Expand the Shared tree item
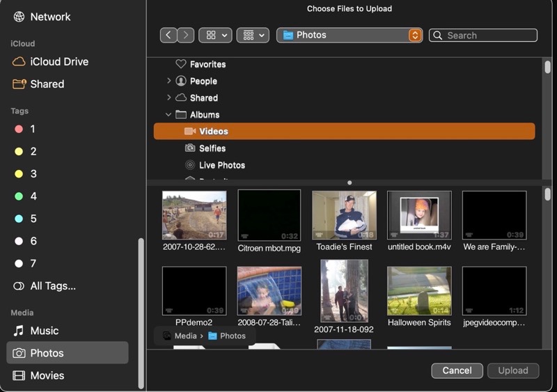Image resolution: width=557 pixels, height=392 pixels. coord(168,97)
